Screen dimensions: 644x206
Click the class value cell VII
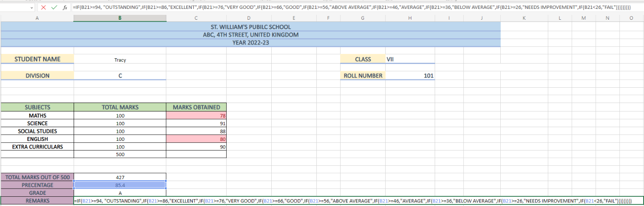click(x=410, y=59)
